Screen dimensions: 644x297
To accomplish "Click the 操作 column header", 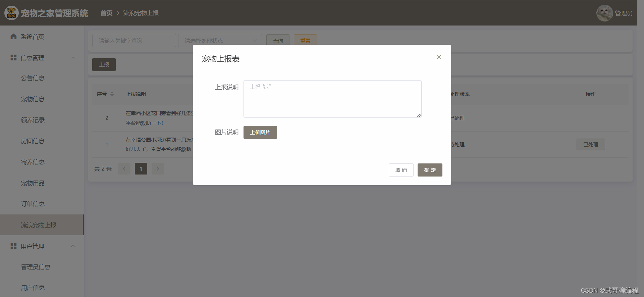I will point(591,94).
